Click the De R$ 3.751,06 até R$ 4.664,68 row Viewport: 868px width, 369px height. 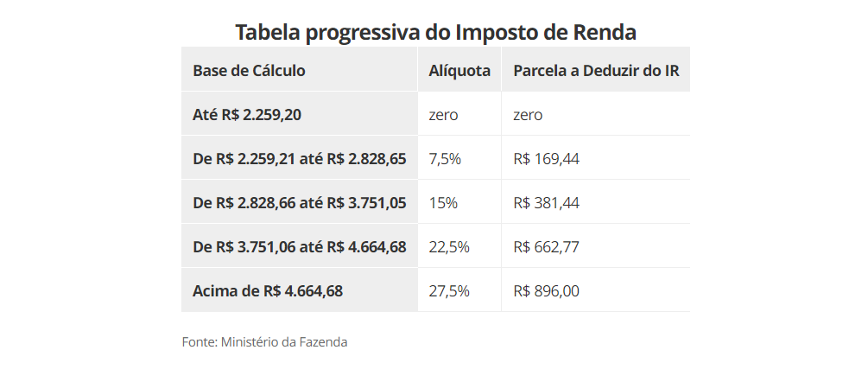click(x=435, y=247)
